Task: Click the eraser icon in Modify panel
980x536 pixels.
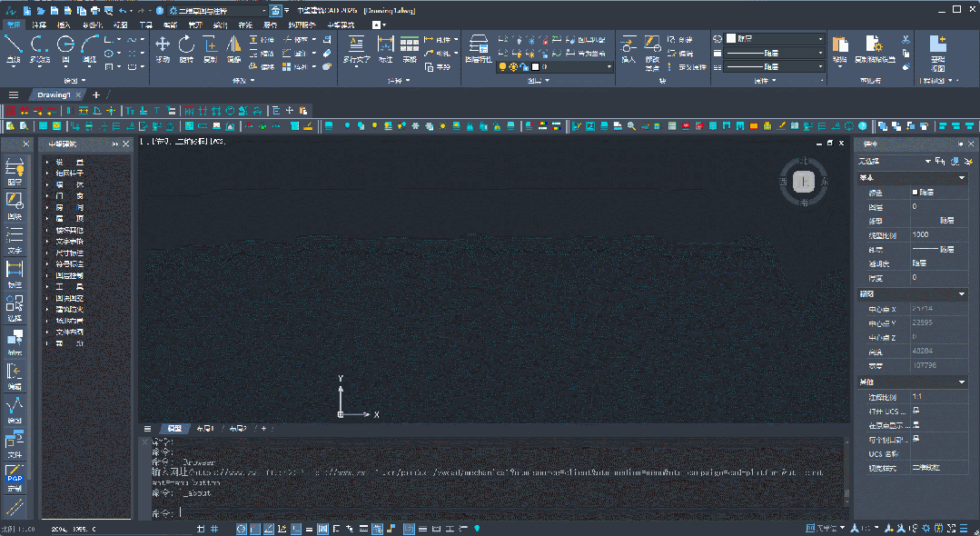Action: pyautogui.click(x=327, y=53)
